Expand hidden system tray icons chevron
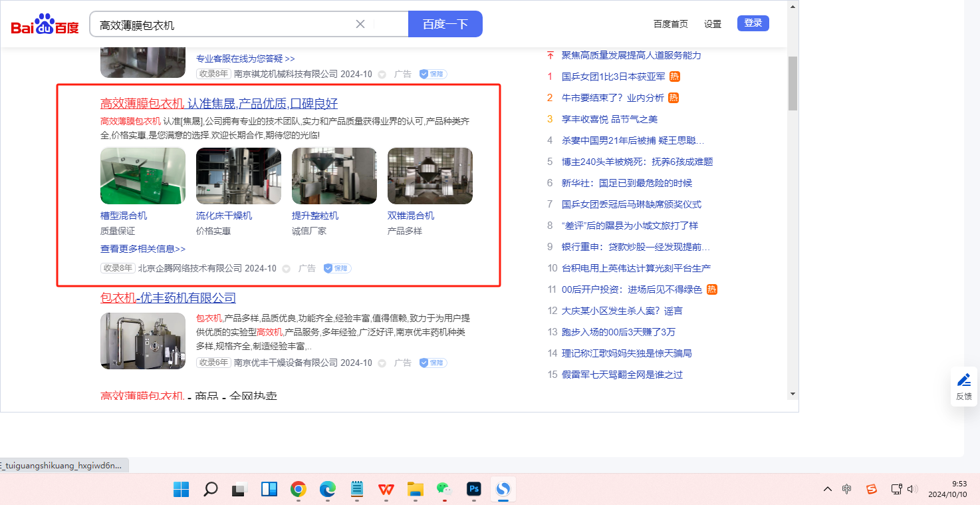 point(827,489)
